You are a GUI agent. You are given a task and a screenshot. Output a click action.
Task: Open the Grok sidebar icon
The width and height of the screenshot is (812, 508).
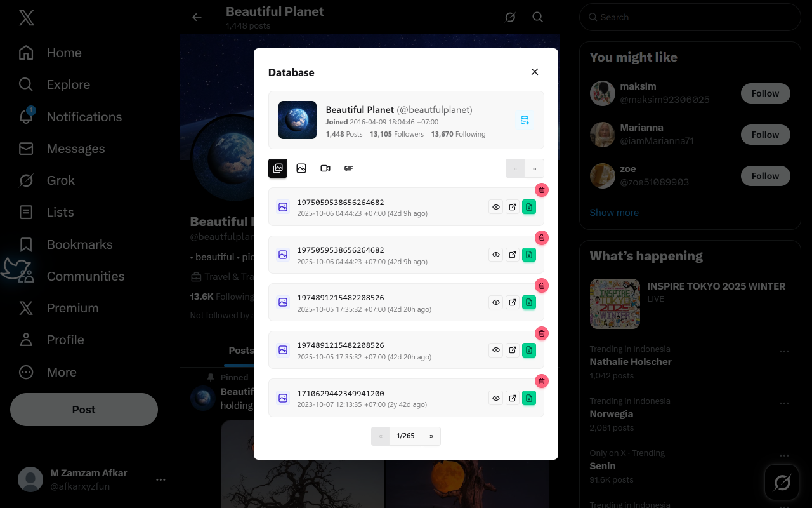(25, 180)
